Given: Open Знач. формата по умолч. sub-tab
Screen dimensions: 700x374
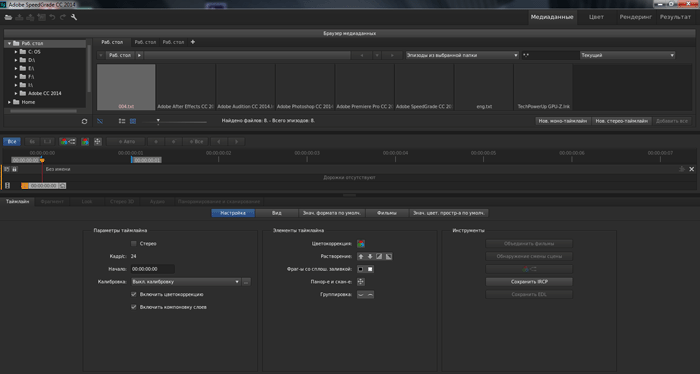Looking at the screenshot, I should [332, 213].
